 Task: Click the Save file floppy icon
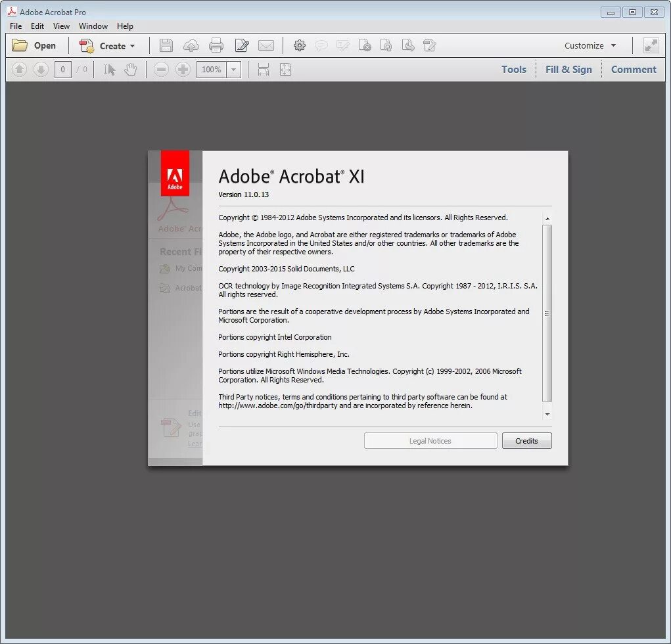click(166, 45)
